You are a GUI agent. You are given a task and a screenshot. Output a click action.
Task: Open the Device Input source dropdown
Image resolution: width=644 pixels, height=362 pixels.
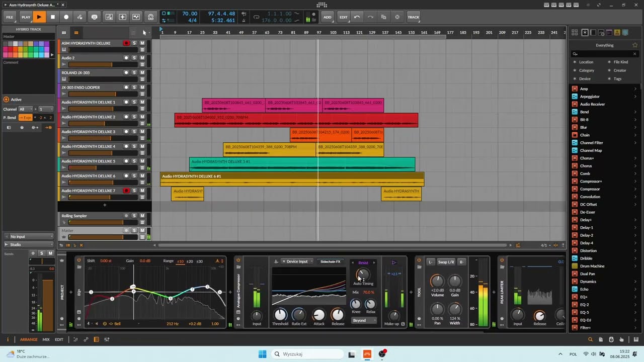pyautogui.click(x=297, y=261)
